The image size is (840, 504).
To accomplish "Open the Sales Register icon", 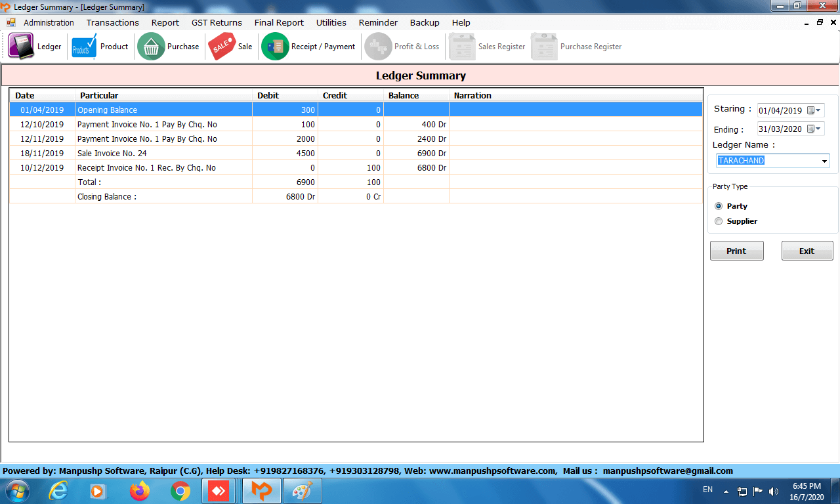I will pyautogui.click(x=462, y=47).
